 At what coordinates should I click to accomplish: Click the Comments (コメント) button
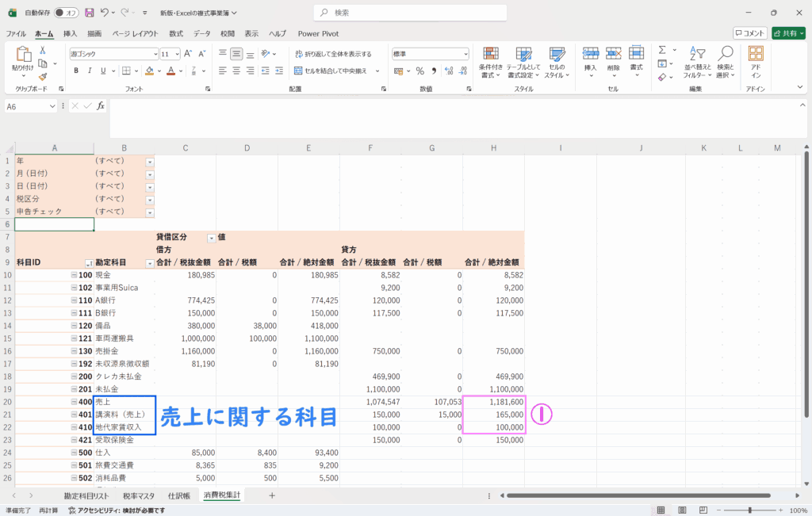point(749,33)
